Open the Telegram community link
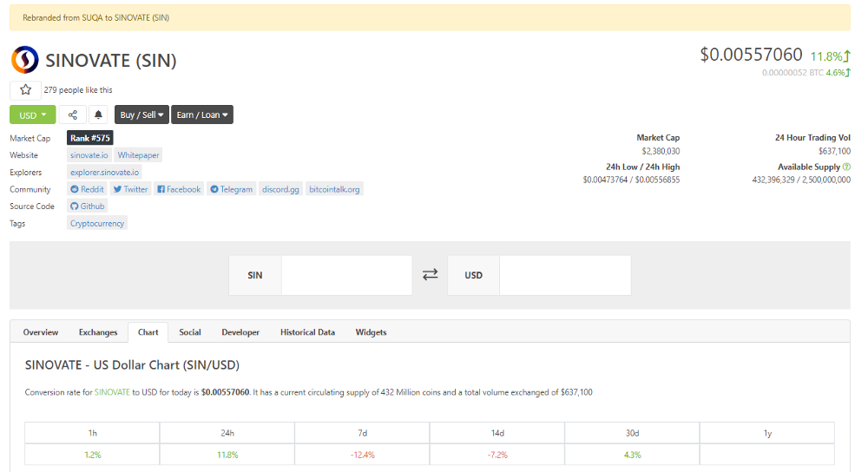Screen dimensions: 868x472 (x=232, y=189)
